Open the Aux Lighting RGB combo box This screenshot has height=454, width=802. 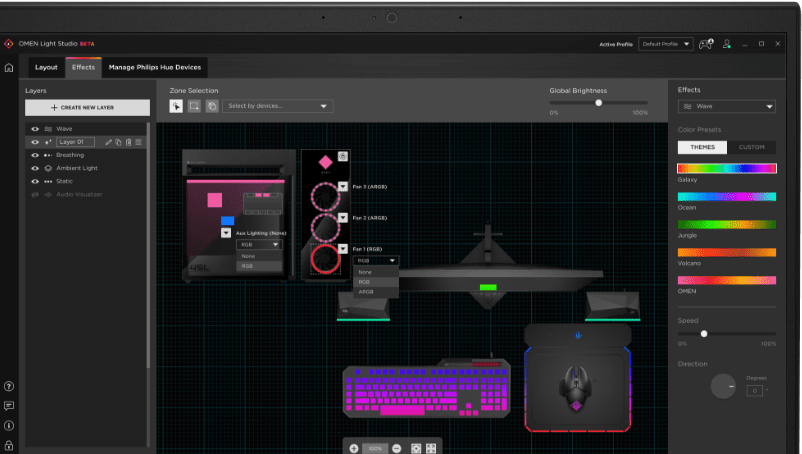pyautogui.click(x=259, y=244)
